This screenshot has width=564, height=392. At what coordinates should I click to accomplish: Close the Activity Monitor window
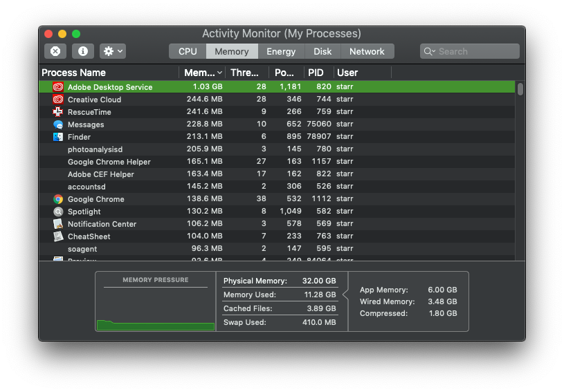pos(48,34)
